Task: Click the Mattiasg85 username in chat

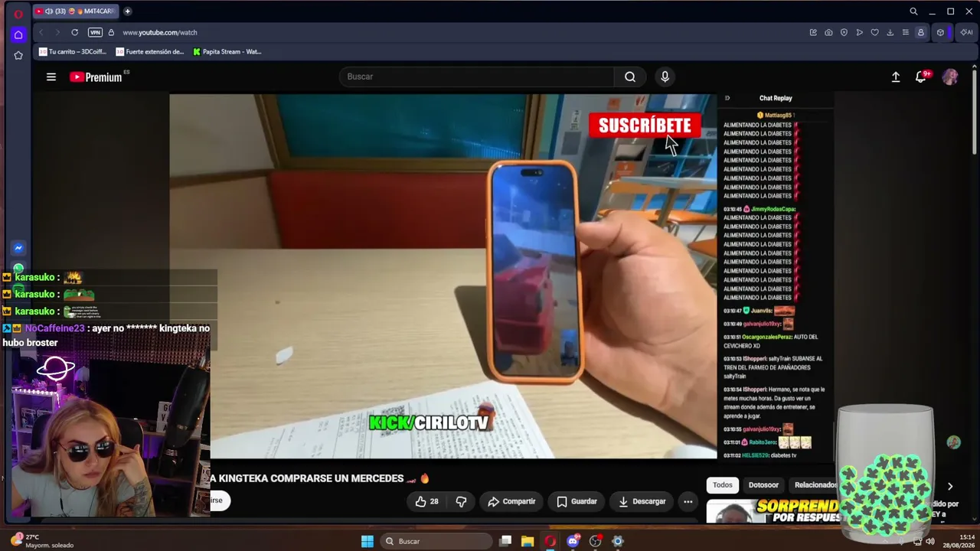Action: [778, 116]
